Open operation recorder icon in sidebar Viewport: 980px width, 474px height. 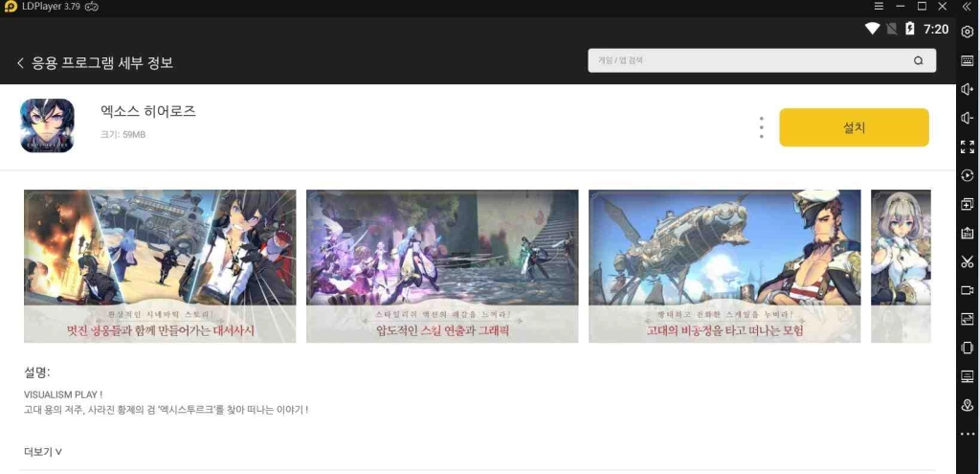click(967, 176)
